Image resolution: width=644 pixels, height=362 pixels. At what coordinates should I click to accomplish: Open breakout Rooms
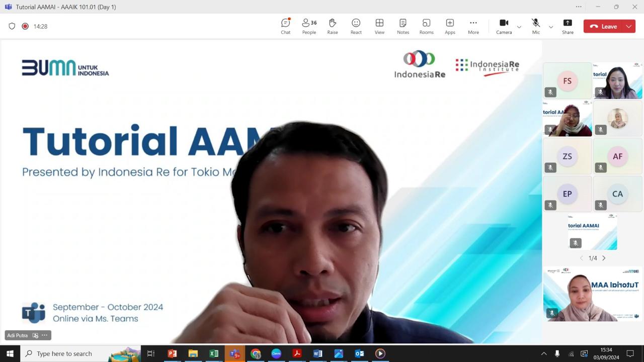(426, 26)
